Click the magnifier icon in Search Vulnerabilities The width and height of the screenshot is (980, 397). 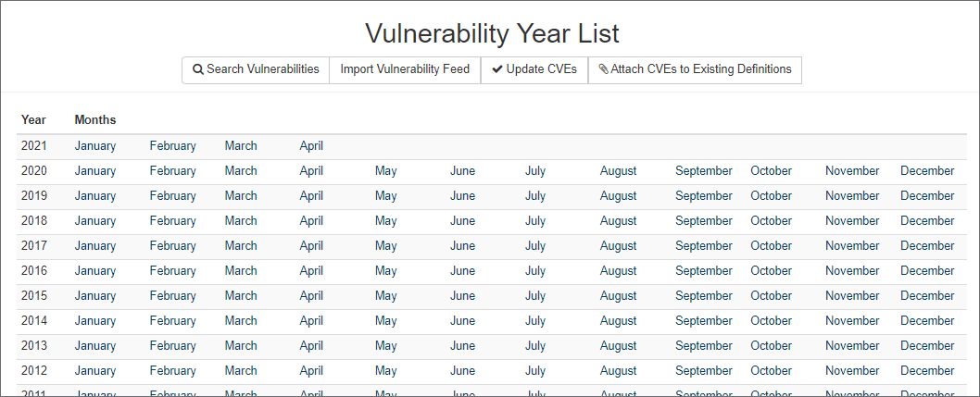[198, 69]
